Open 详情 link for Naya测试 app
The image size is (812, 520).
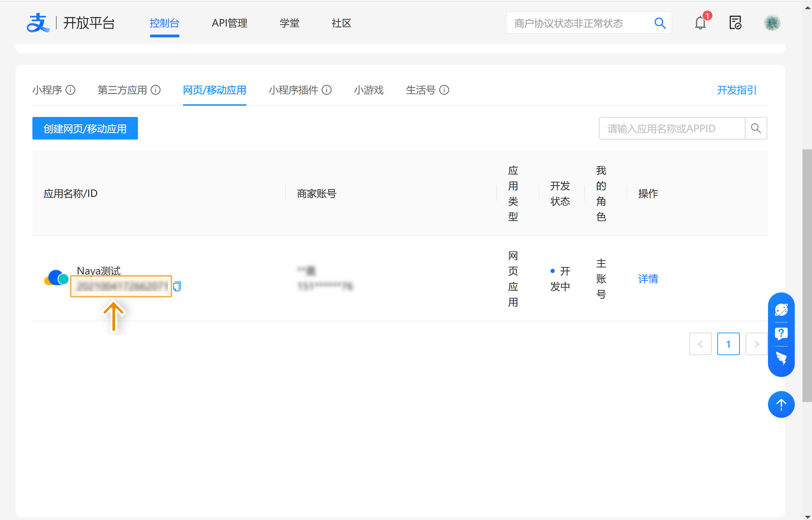648,279
